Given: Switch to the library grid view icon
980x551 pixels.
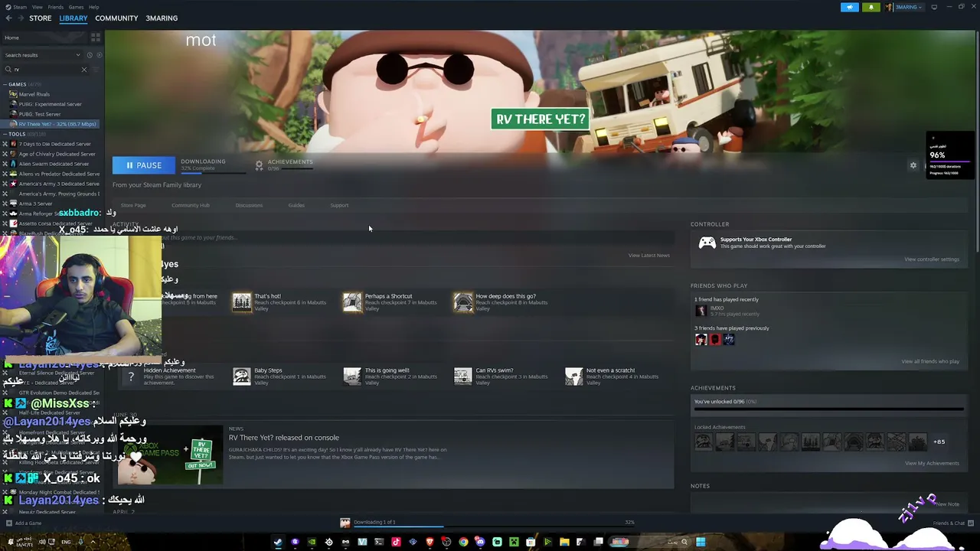Looking at the screenshot, I should tap(96, 37).
